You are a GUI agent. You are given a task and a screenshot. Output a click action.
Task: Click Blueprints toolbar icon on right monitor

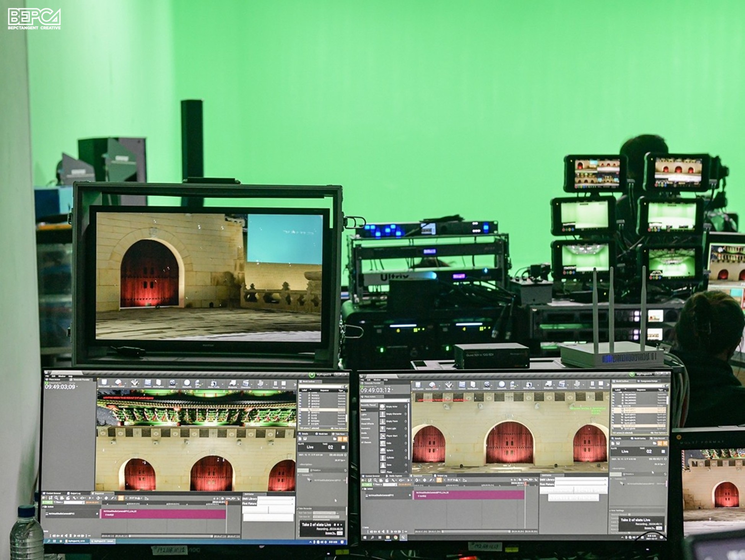548,384
